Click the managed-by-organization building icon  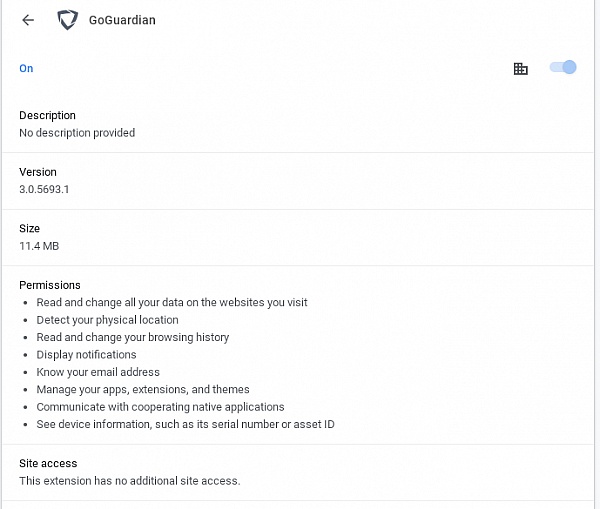click(520, 69)
